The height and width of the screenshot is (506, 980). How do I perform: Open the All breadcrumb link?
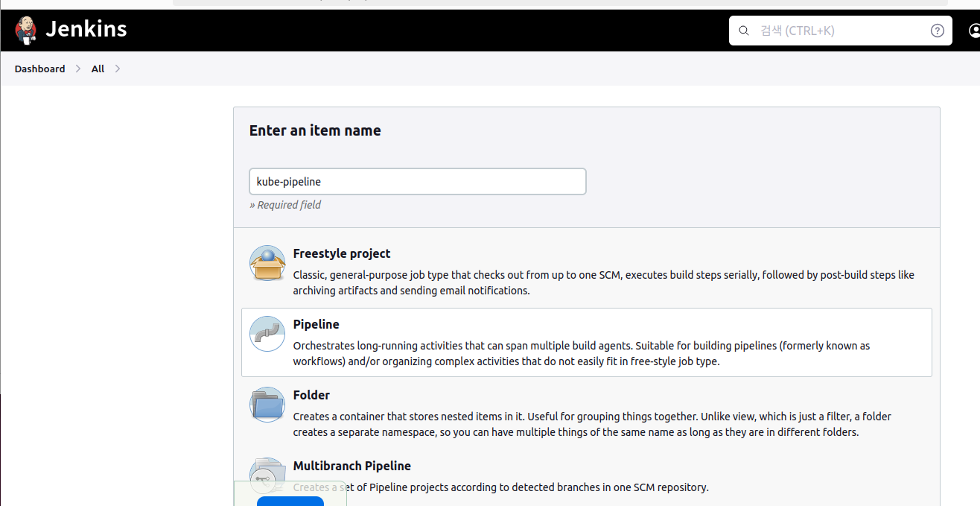point(98,69)
